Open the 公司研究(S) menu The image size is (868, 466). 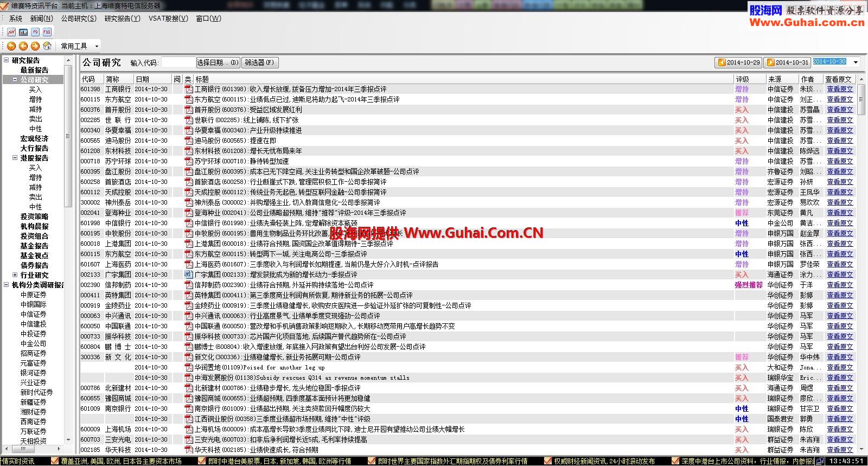tap(79, 18)
